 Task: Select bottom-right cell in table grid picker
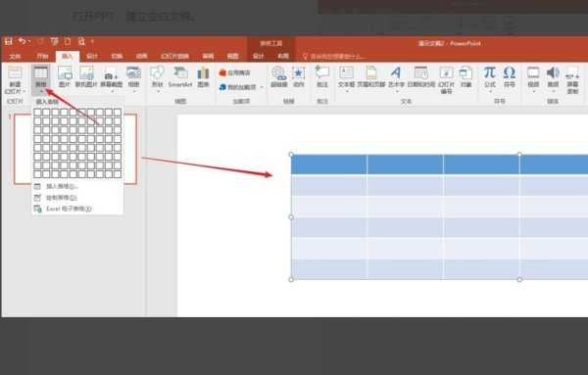(x=118, y=174)
